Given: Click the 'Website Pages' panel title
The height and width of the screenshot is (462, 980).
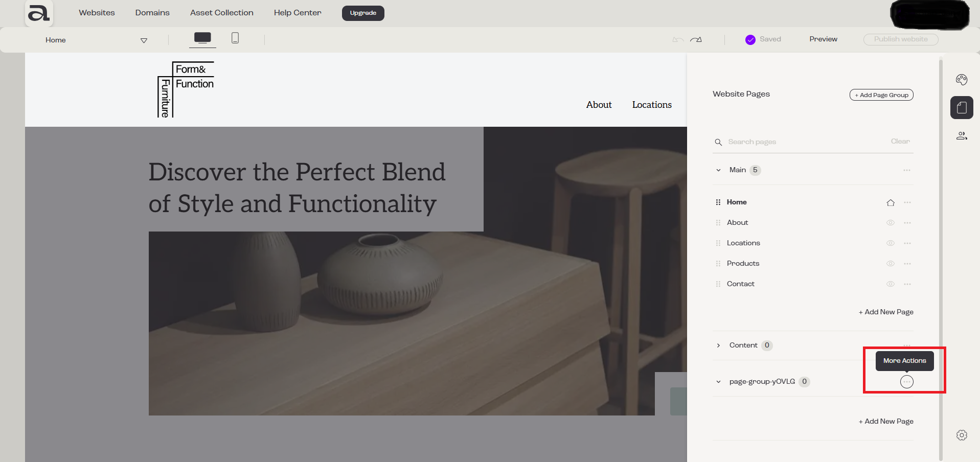Looking at the screenshot, I should click(x=741, y=94).
